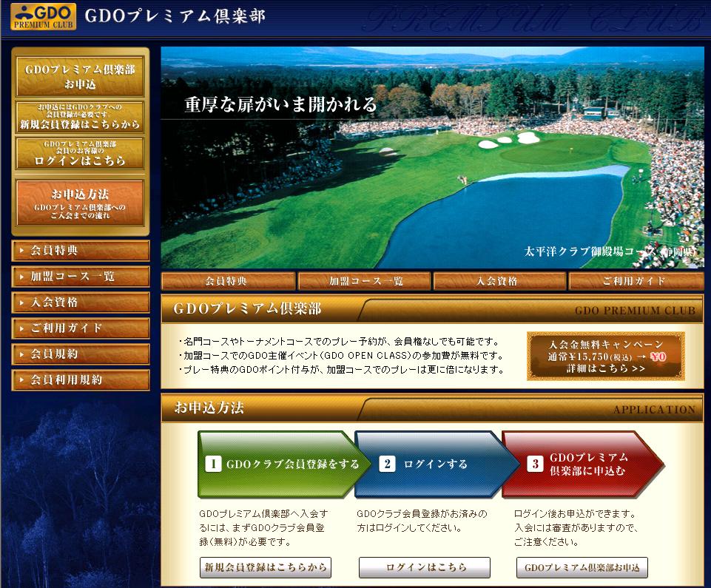Viewport: 711px width, 588px height.
Task: Click caption 太平洋クラブ御殿場コース on banner
Action: coord(610,251)
